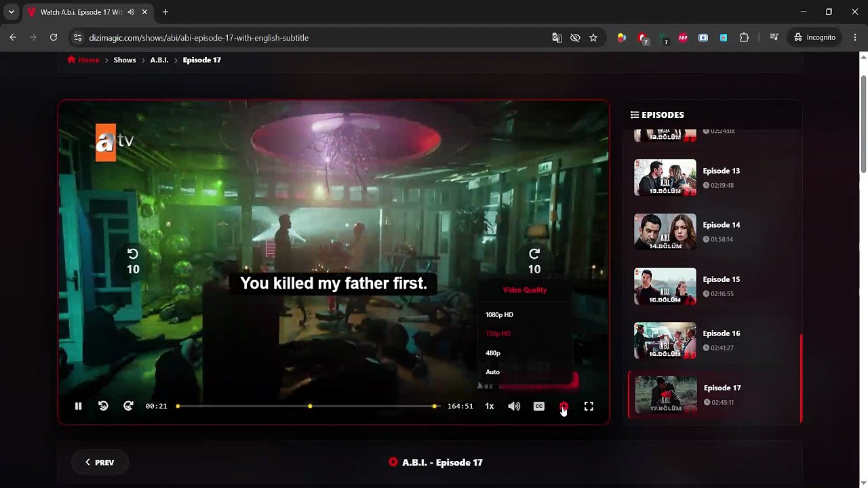Open Episode 14 thumbnail
Viewport: 868px width, 488px height.
pyautogui.click(x=665, y=232)
